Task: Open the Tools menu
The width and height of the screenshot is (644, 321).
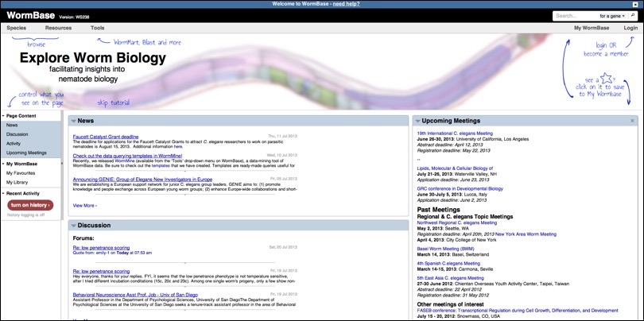Action: (97, 28)
